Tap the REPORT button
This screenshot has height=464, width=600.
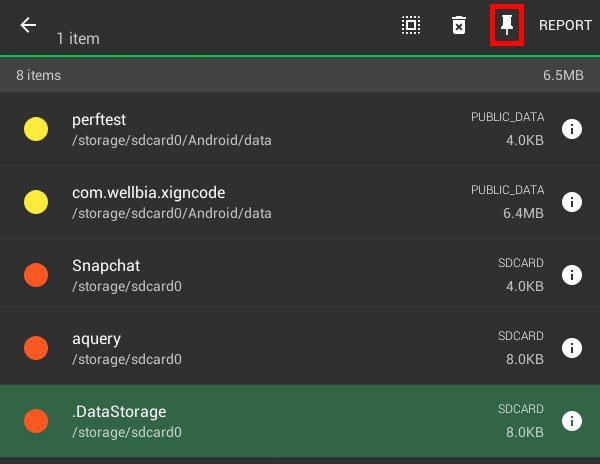click(x=565, y=25)
